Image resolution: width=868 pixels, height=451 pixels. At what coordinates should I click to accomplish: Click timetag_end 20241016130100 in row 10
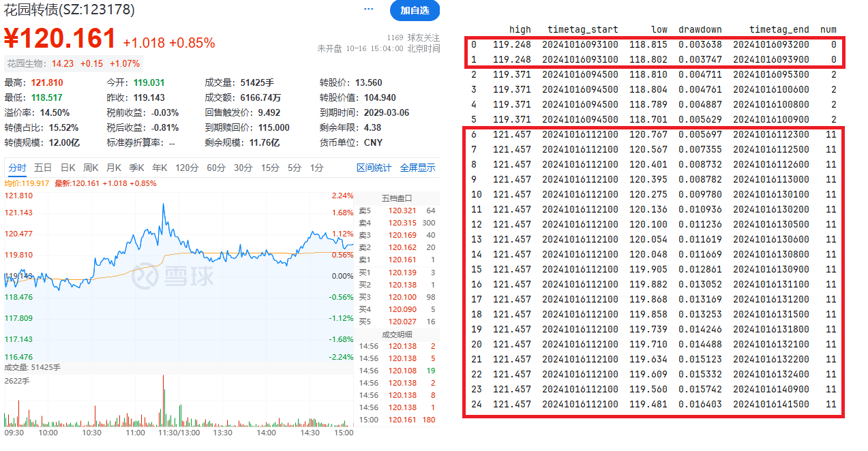pyautogui.click(x=771, y=194)
